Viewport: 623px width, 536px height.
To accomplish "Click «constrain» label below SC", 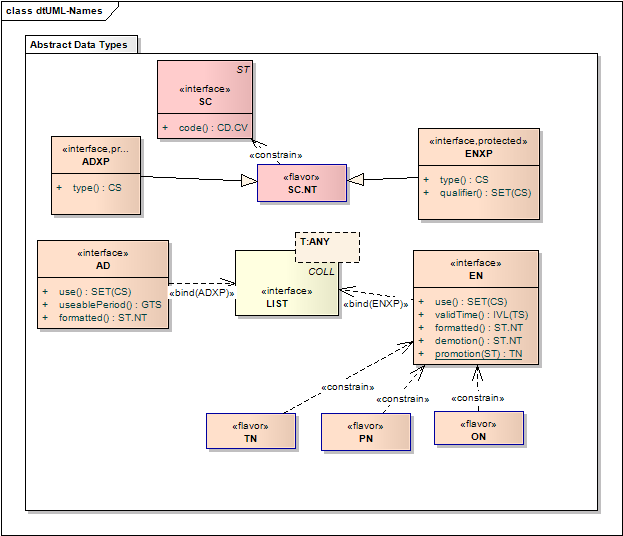I will 276,155.
